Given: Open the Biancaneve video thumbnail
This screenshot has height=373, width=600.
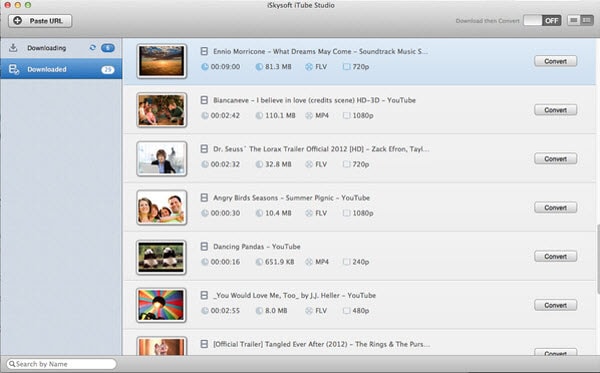Looking at the screenshot, I should [161, 110].
